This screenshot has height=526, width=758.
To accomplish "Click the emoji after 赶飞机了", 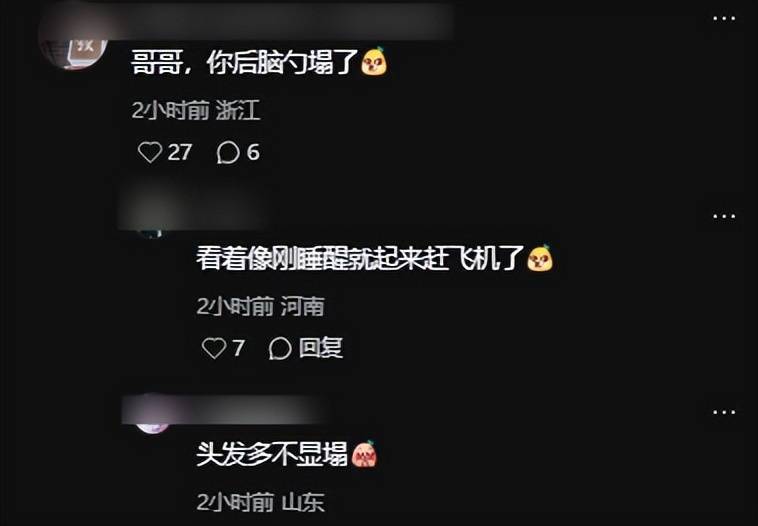I will pyautogui.click(x=540, y=258).
